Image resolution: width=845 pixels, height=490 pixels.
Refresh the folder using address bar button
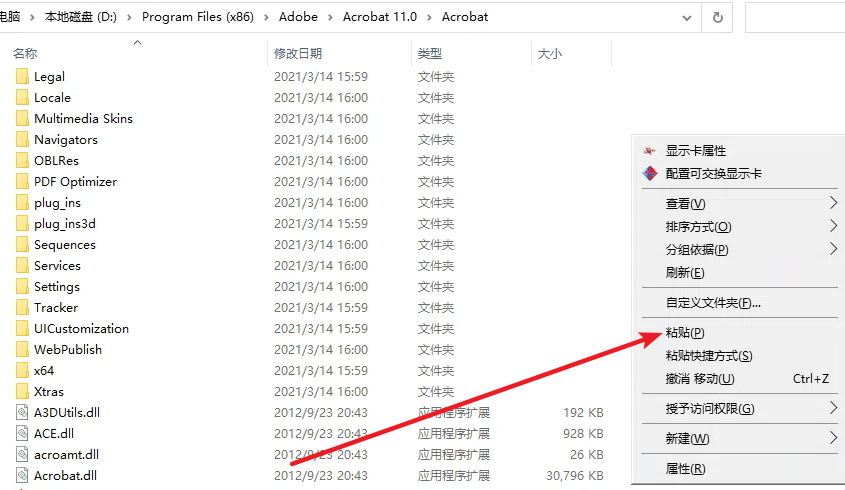pyautogui.click(x=717, y=17)
